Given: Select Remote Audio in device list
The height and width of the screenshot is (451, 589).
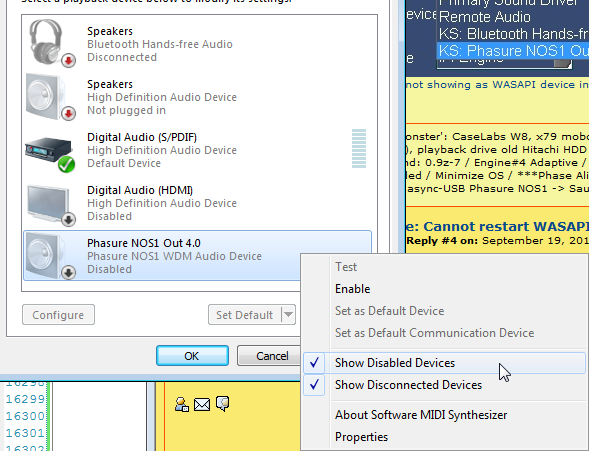Looking at the screenshot, I should tap(485, 17).
